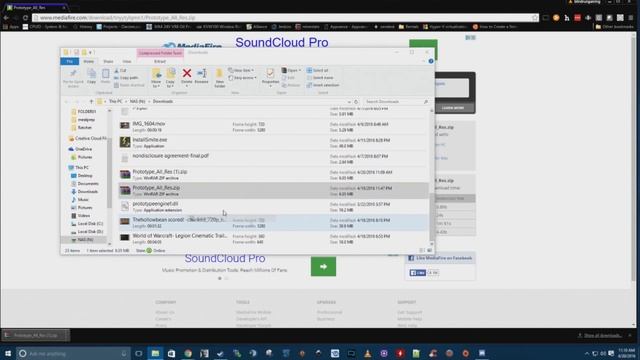Select nondisclosure-agreement-final.pdf file
This screenshot has height=360, width=640.
click(273, 158)
